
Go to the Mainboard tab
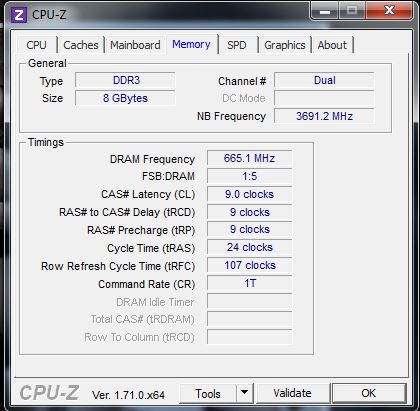point(135,45)
